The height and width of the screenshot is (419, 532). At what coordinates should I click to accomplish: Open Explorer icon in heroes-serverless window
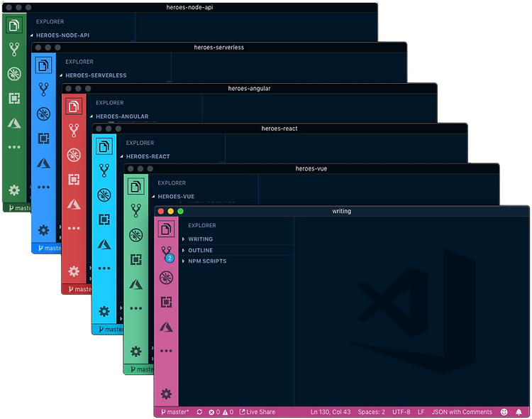(x=43, y=65)
